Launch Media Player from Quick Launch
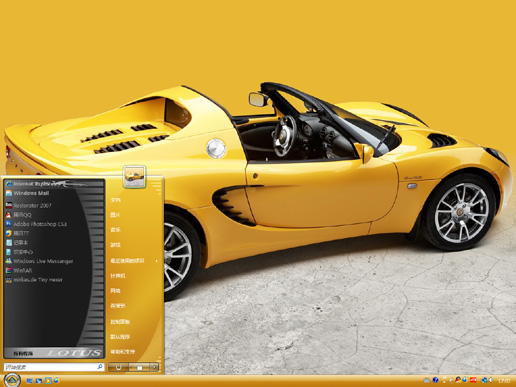516x387 pixels. coord(48,380)
